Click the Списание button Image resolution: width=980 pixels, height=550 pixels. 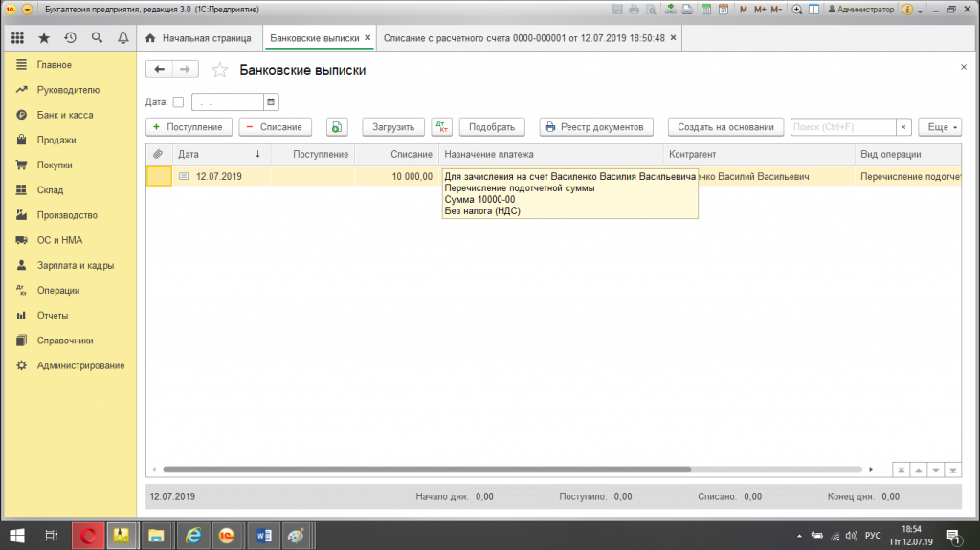point(275,127)
